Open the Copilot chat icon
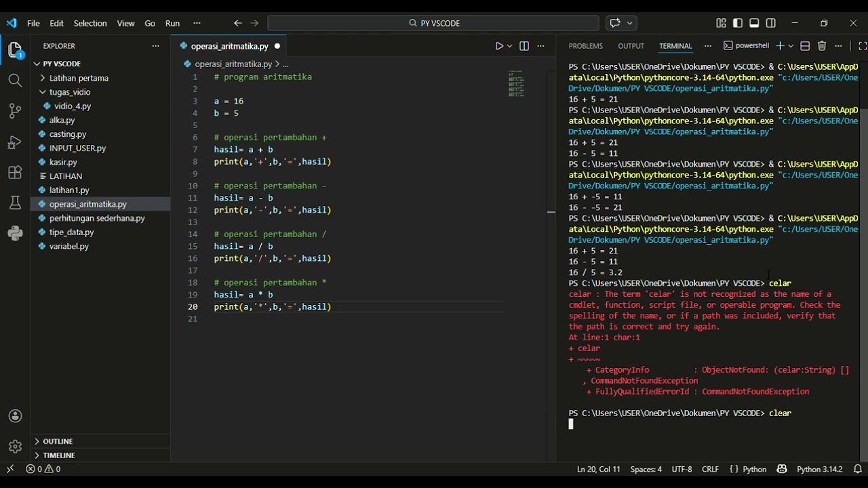 tap(615, 23)
